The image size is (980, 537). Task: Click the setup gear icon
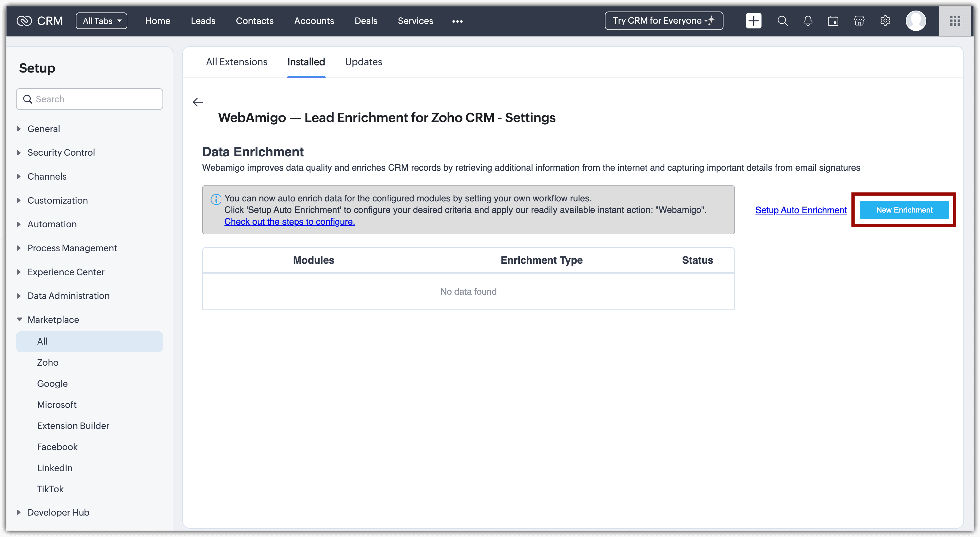(x=885, y=21)
